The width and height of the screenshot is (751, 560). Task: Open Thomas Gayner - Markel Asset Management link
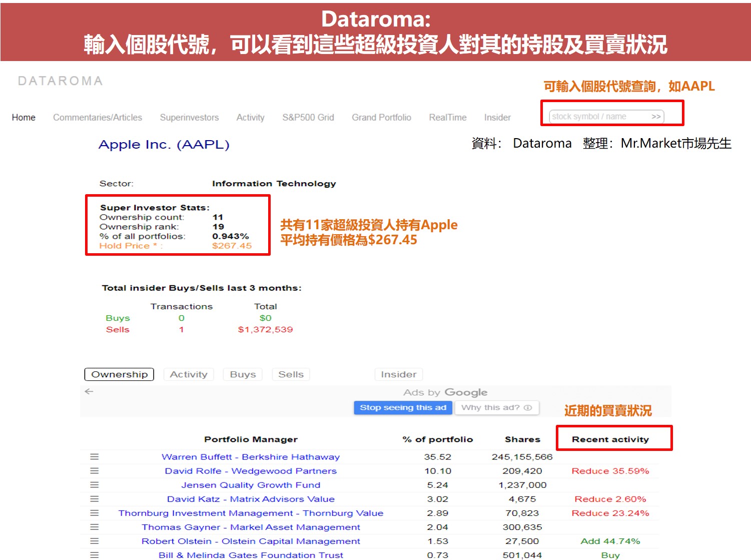tap(251, 527)
